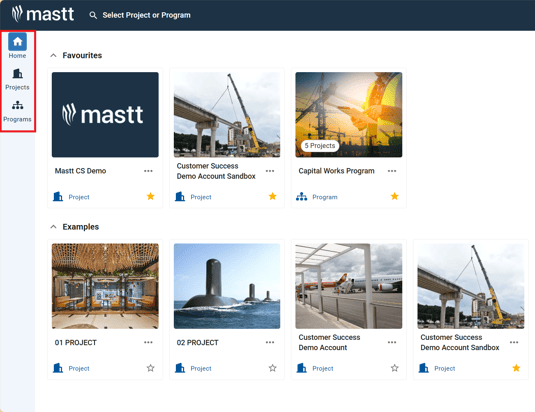Screen dimensions: 535x412
Task: Unfavourite Capital Works Program star
Action: click(x=394, y=196)
